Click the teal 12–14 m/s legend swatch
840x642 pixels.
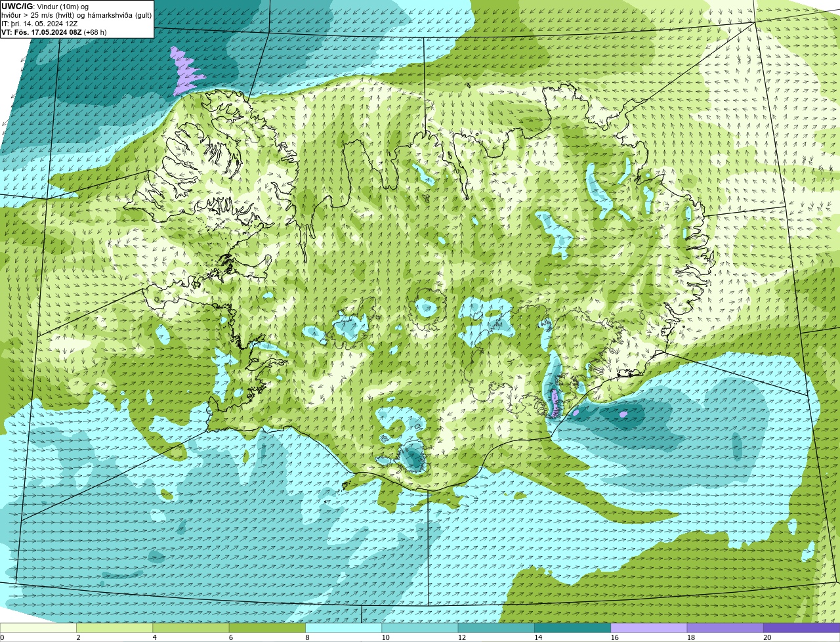[x=496, y=628]
